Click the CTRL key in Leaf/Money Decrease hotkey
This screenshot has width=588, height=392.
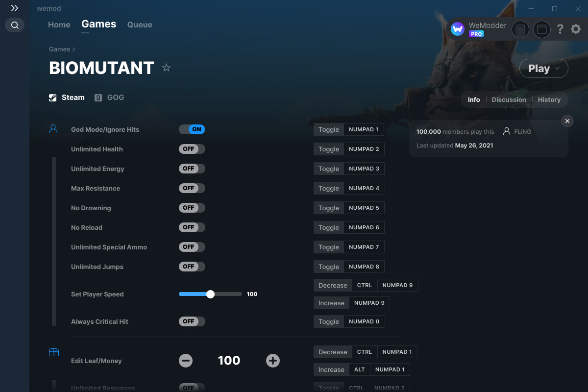pos(365,352)
